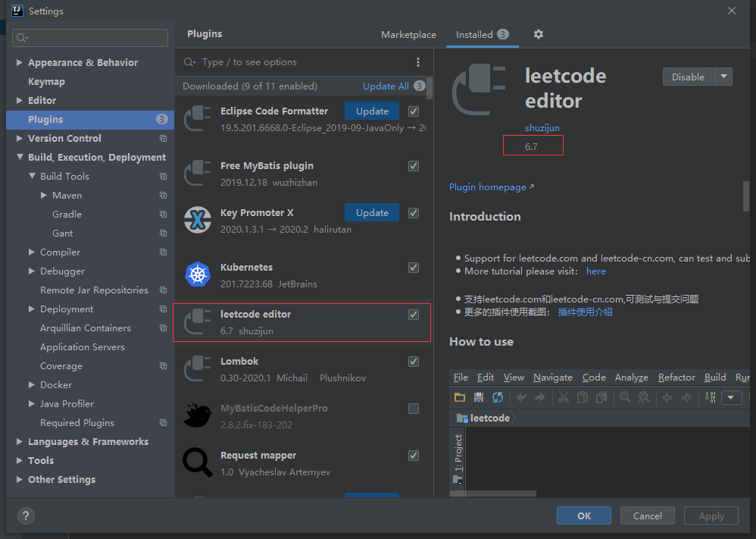Expand the Appearance & Behavior section
The image size is (756, 539).
pos(19,63)
